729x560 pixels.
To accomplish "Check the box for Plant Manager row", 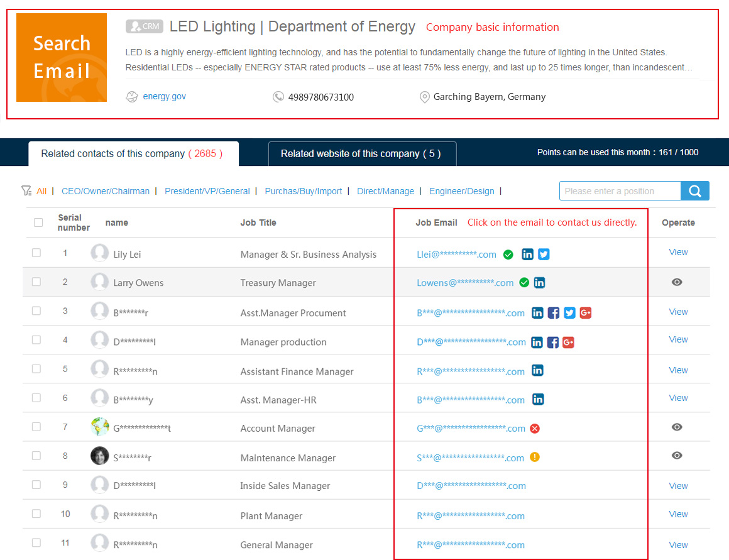I will pyautogui.click(x=36, y=513).
